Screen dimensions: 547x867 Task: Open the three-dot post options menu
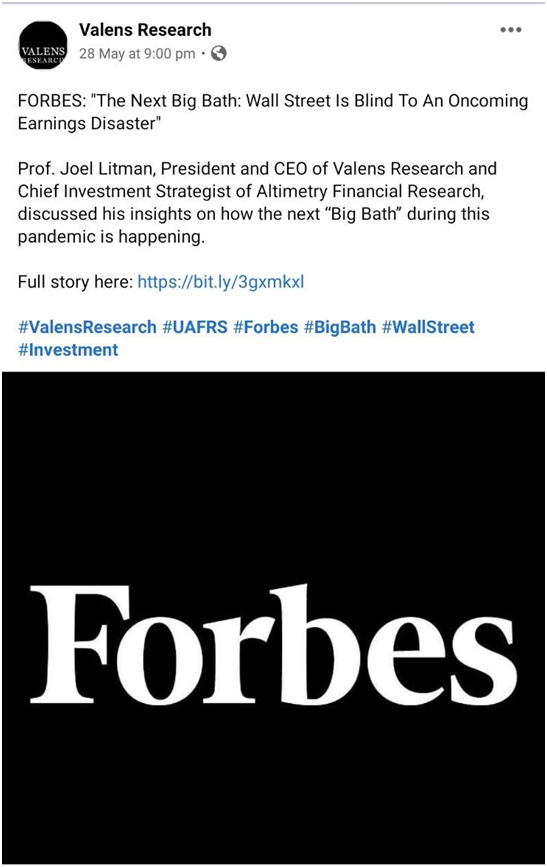510,30
